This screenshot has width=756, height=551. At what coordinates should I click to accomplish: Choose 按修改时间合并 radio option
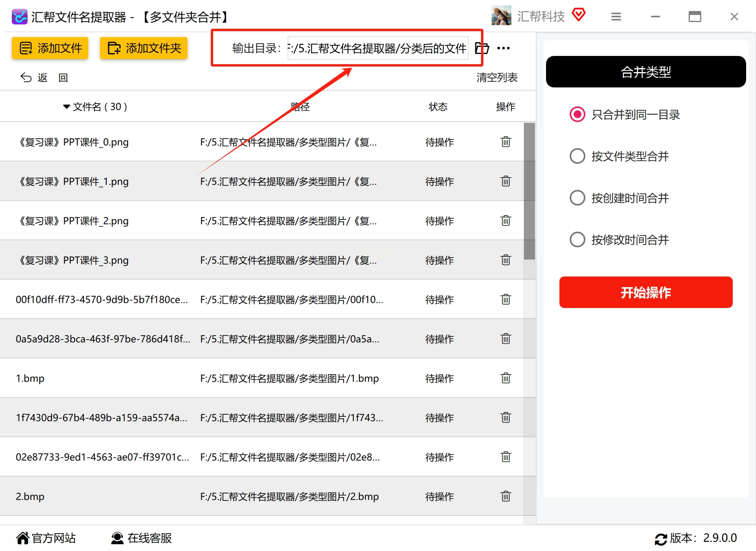click(x=577, y=240)
